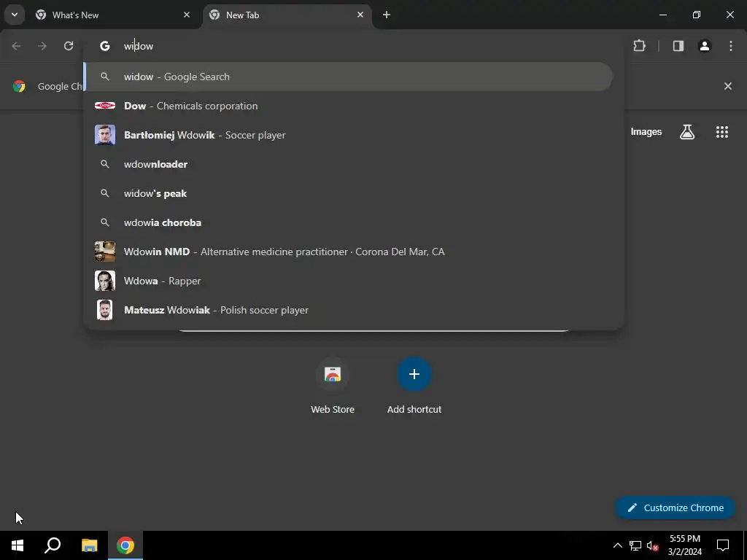Open Chrome three-dot menu
This screenshot has height=560, width=747.
pos(731,46)
